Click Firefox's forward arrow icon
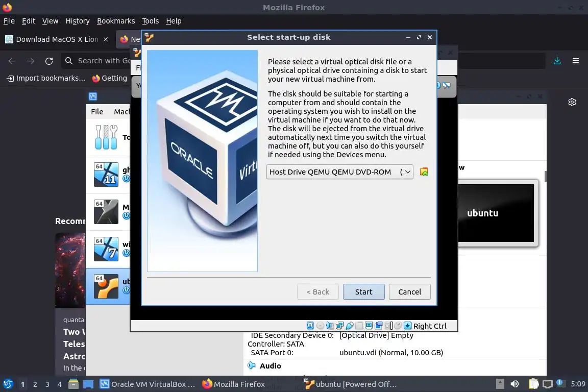This screenshot has height=392, width=588. 31,61
